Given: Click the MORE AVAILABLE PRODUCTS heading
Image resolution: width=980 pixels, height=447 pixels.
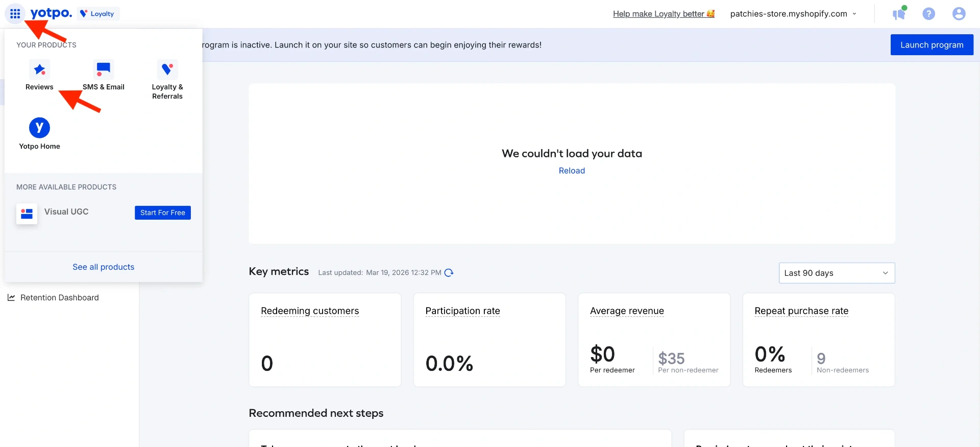Looking at the screenshot, I should (x=66, y=187).
